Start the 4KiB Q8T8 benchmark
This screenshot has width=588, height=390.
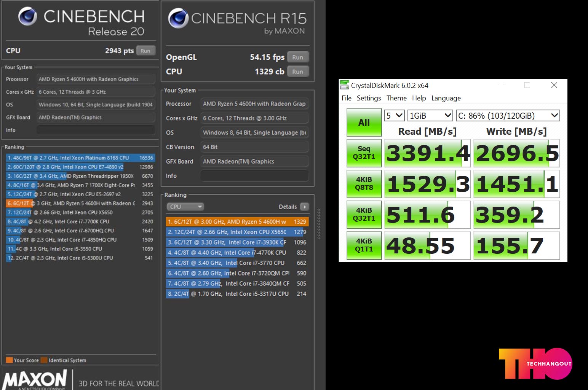pyautogui.click(x=364, y=184)
